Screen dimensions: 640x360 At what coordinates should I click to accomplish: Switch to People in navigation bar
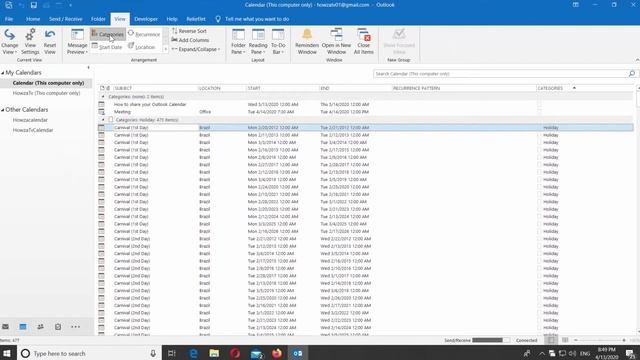click(x=40, y=327)
